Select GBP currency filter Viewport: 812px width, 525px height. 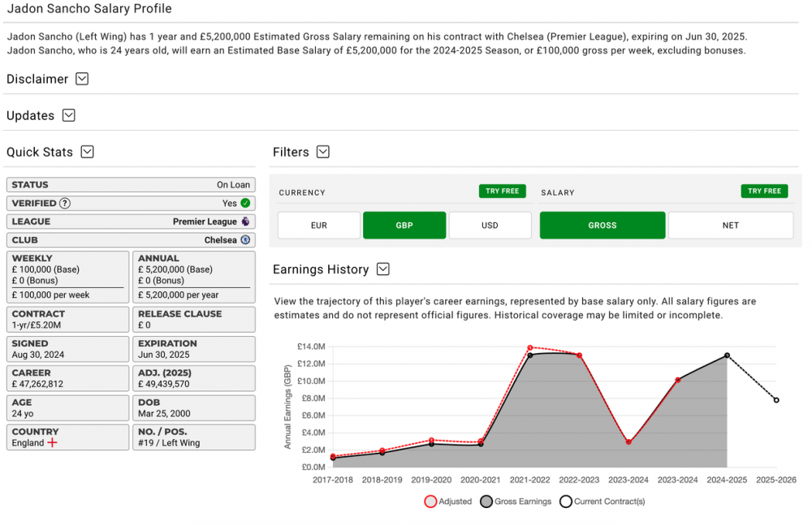(x=404, y=226)
